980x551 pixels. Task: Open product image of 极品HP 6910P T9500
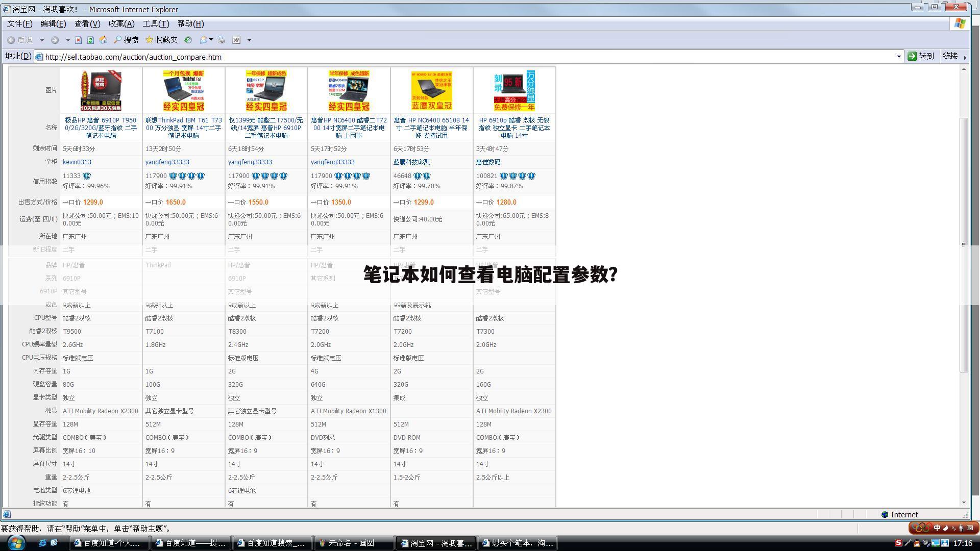coord(101,91)
